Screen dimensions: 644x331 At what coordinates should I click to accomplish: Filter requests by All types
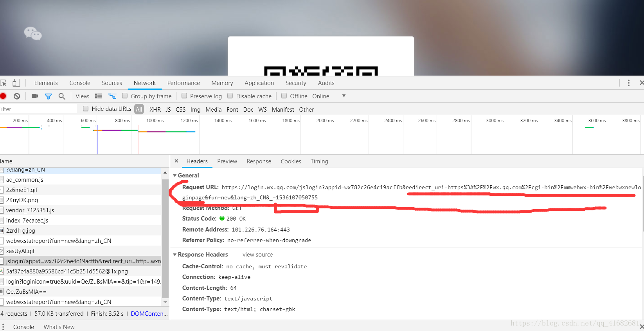click(x=139, y=109)
